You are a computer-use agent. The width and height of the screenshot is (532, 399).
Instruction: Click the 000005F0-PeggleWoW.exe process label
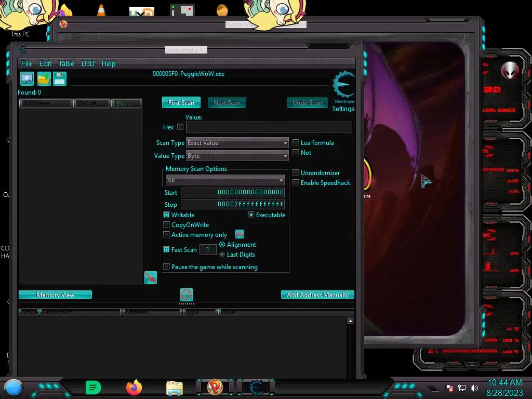click(x=188, y=74)
